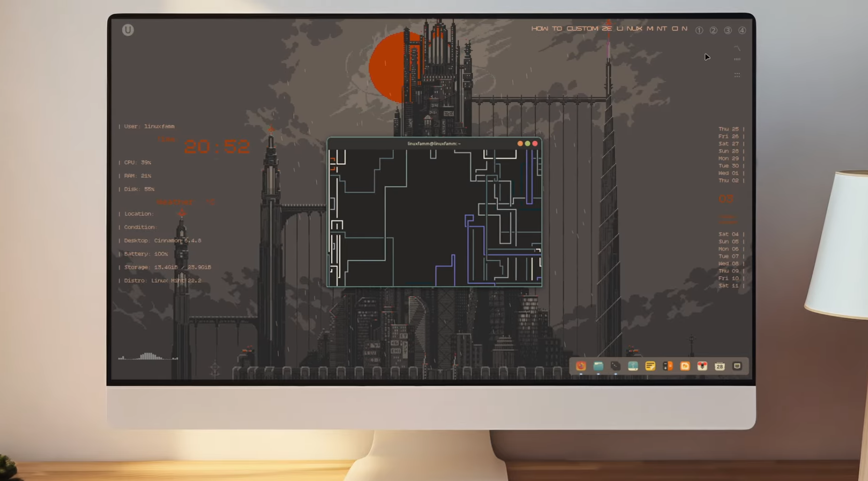The width and height of the screenshot is (868, 481).
Task: Open the USB drive utility in the dock
Action: point(633,366)
